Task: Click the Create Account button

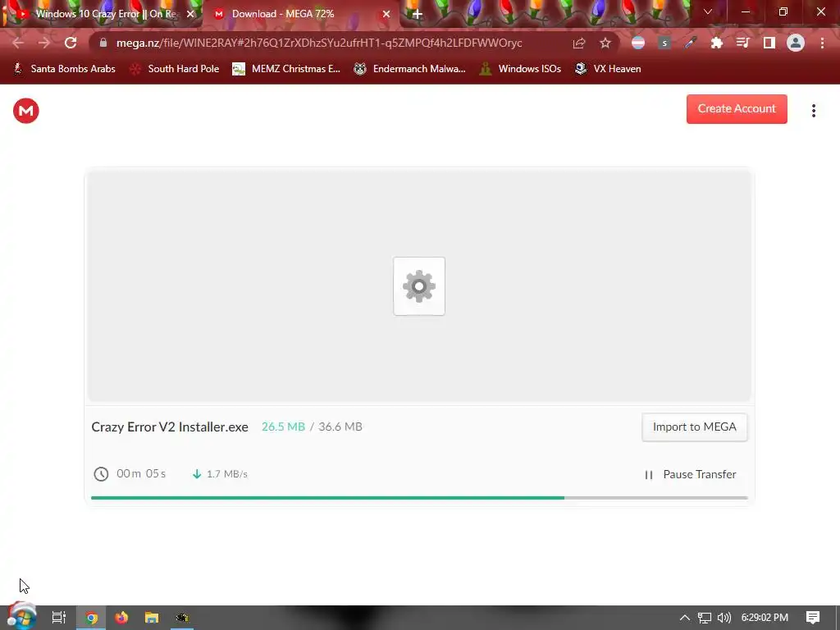Action: pyautogui.click(x=737, y=109)
